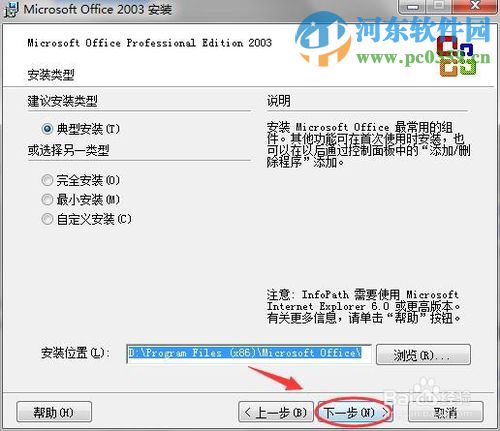Go back with 上一步(B) button
This screenshot has height=431, width=500.
[x=276, y=412]
